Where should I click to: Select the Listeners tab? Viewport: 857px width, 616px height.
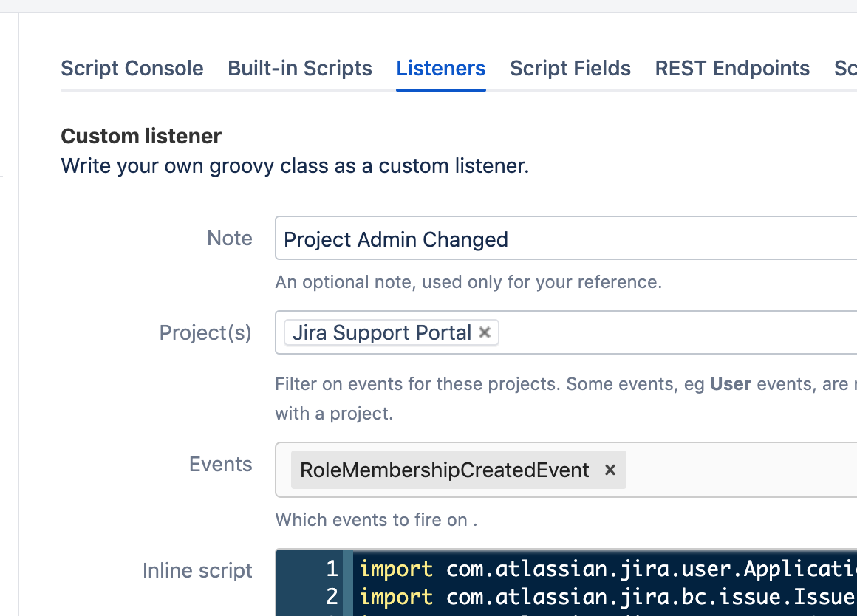point(440,69)
